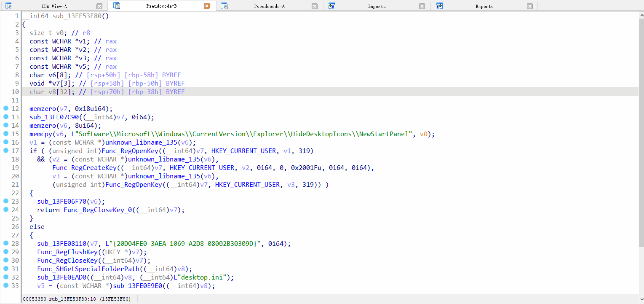Click sub_13FE07C90 call on line 13
The image size is (644, 304).
click(54, 117)
